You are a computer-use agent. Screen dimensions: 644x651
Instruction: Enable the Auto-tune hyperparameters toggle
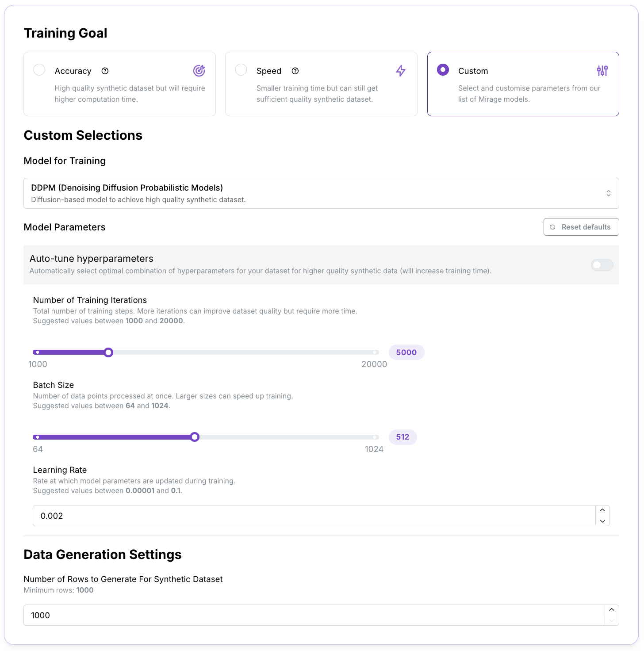602,265
